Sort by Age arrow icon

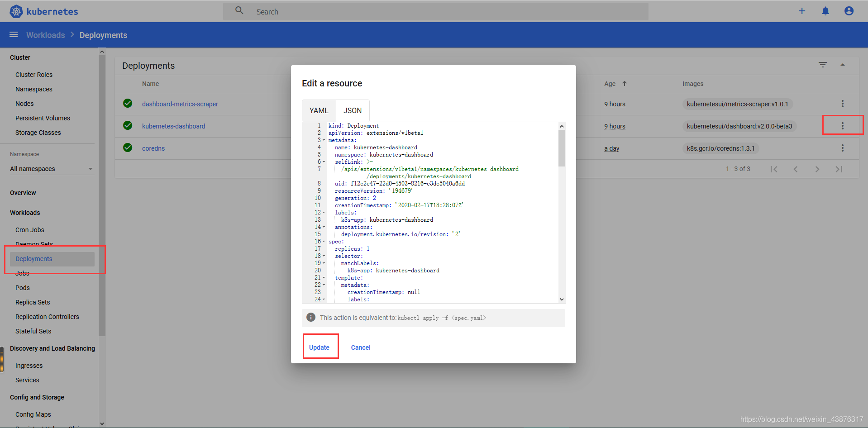tap(625, 84)
